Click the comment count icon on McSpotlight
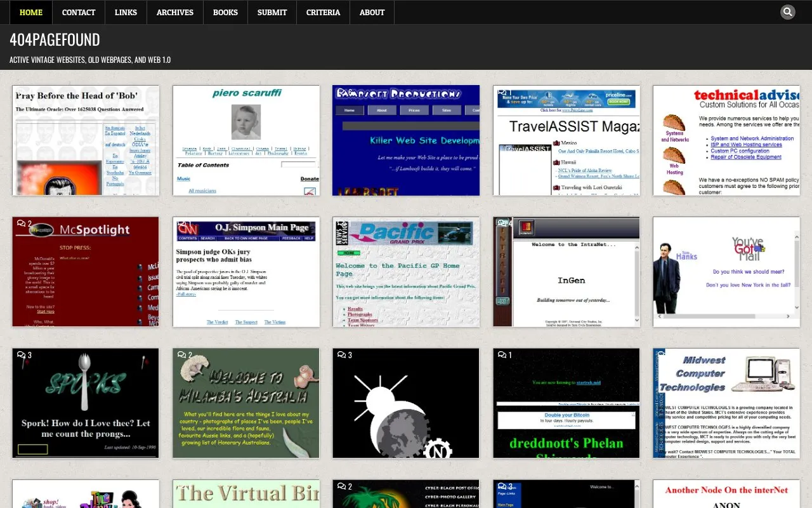The image size is (812, 508). click(x=24, y=224)
